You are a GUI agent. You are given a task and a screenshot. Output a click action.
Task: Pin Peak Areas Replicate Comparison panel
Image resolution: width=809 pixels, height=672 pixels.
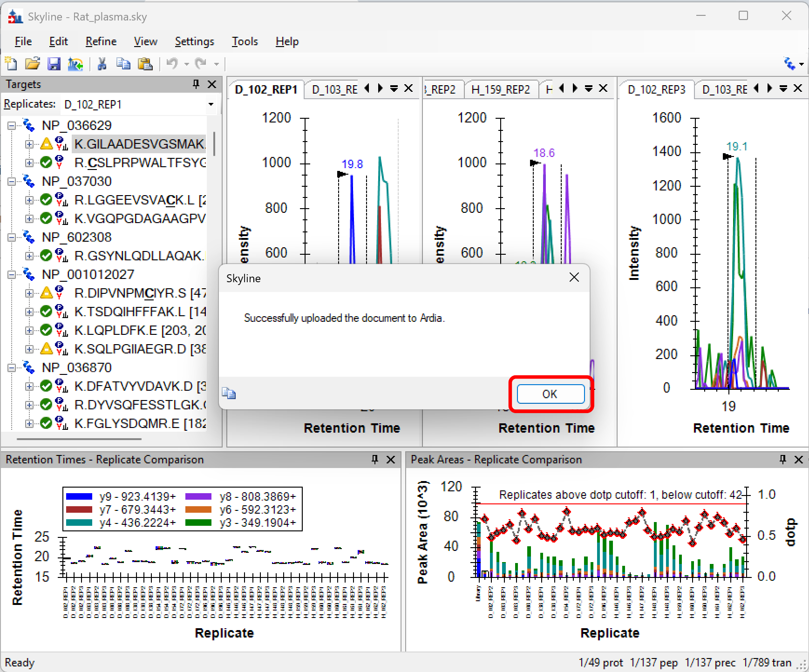point(783,460)
